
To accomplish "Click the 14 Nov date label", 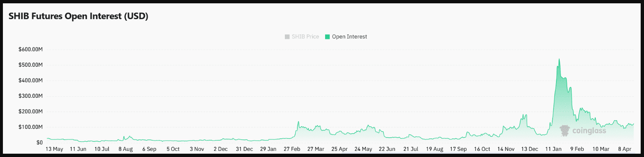I will (506, 149).
